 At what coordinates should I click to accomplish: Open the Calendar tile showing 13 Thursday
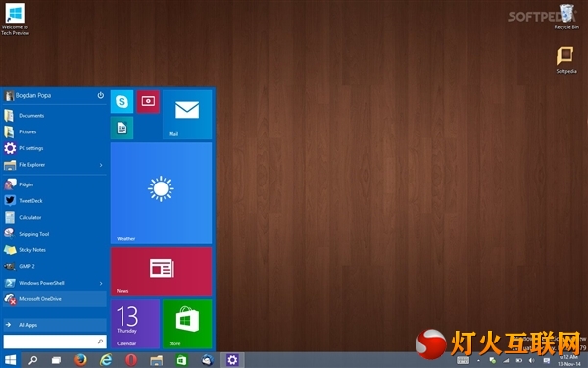coord(135,324)
